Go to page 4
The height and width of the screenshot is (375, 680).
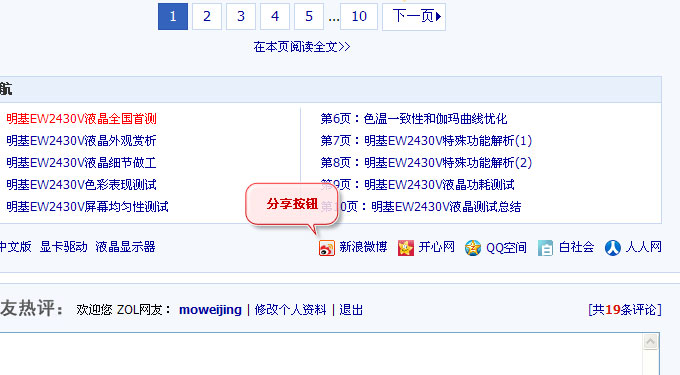tap(275, 16)
